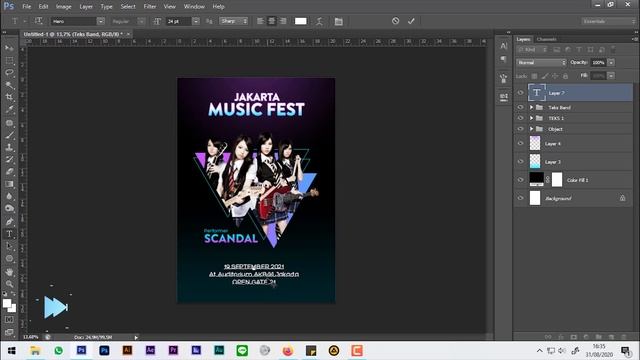Select the Gradient tool

pos(9,184)
